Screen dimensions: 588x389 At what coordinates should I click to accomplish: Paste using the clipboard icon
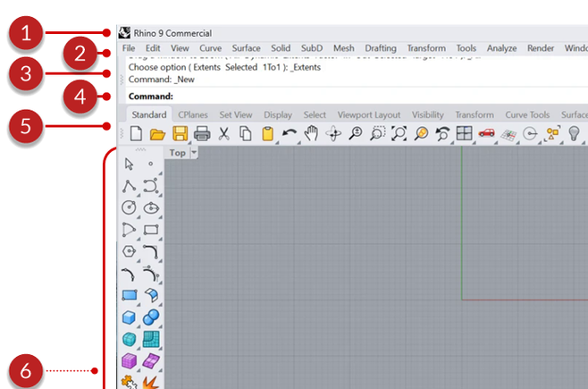pyautogui.click(x=267, y=133)
